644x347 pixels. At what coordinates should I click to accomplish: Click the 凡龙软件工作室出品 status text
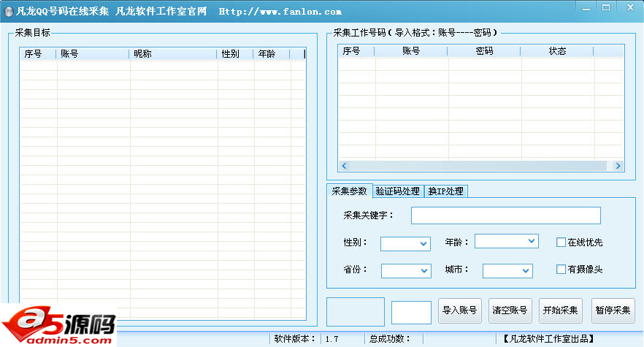[x=549, y=339]
